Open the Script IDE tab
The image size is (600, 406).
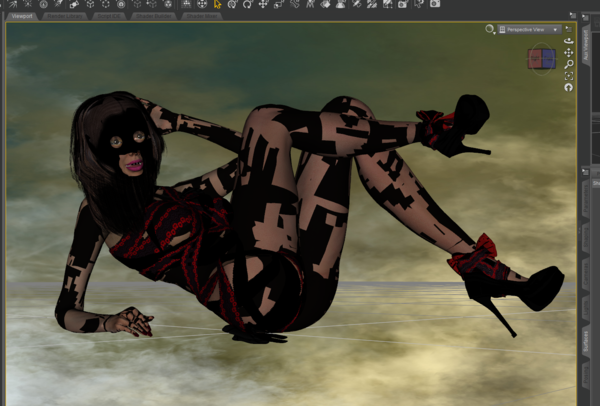pyautogui.click(x=109, y=16)
